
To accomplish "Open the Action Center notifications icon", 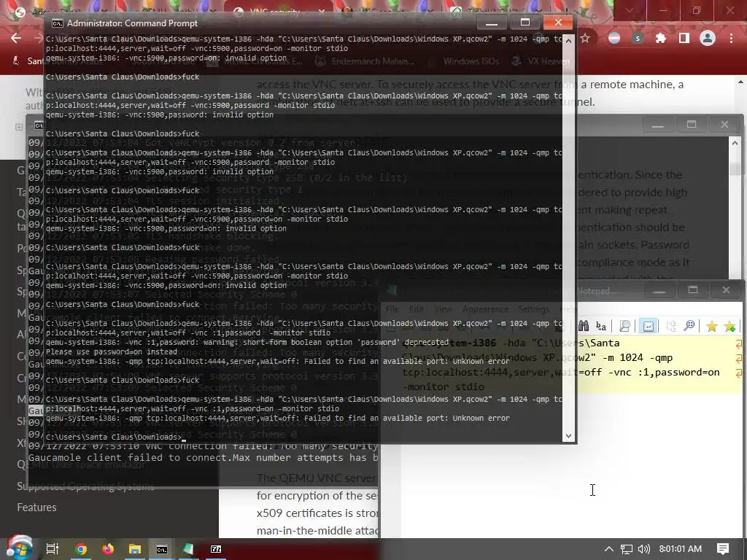I will point(723,549).
